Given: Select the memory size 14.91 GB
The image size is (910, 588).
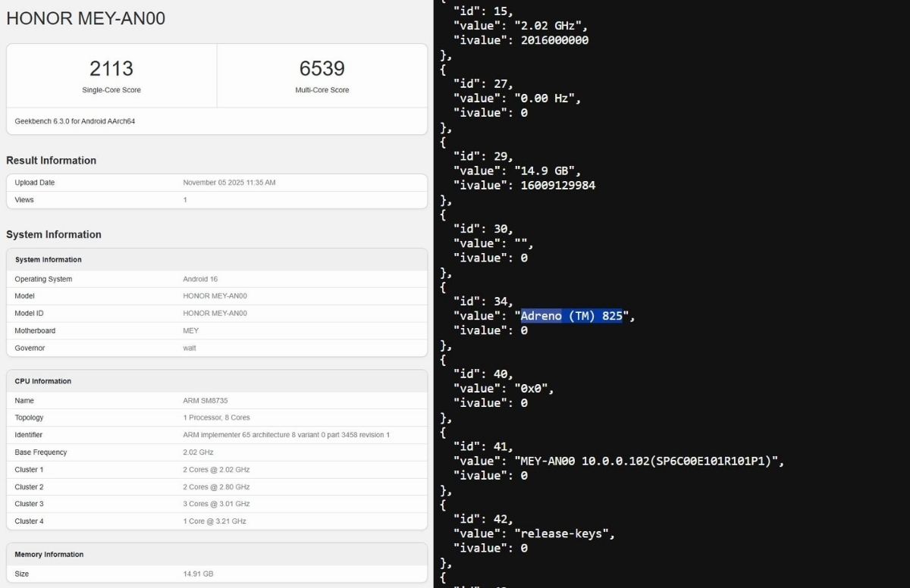Looking at the screenshot, I should point(198,574).
